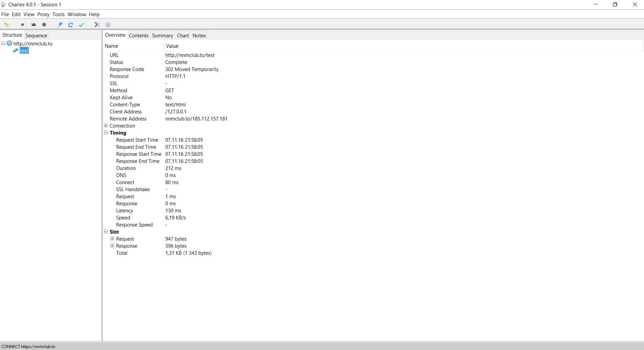Open the Window menu
Screen dimensions: 644x350
coord(77,14)
